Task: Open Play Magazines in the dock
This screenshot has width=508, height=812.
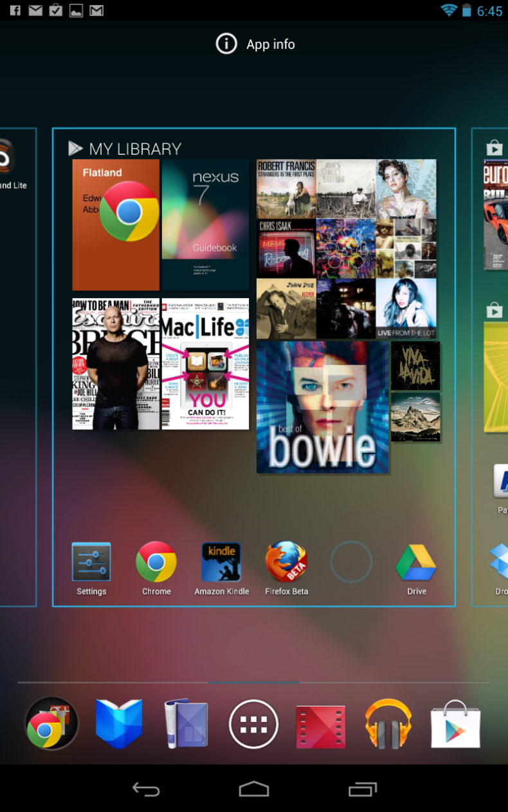Action: point(186,724)
